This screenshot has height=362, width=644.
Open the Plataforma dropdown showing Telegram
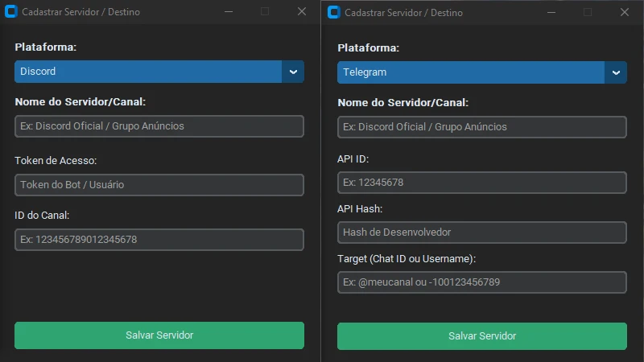pyautogui.click(x=481, y=72)
